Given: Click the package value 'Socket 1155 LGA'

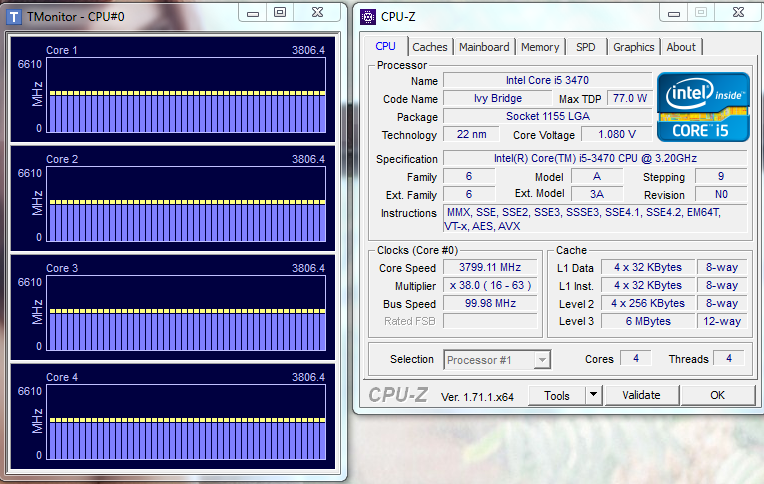Looking at the screenshot, I should 547,116.
